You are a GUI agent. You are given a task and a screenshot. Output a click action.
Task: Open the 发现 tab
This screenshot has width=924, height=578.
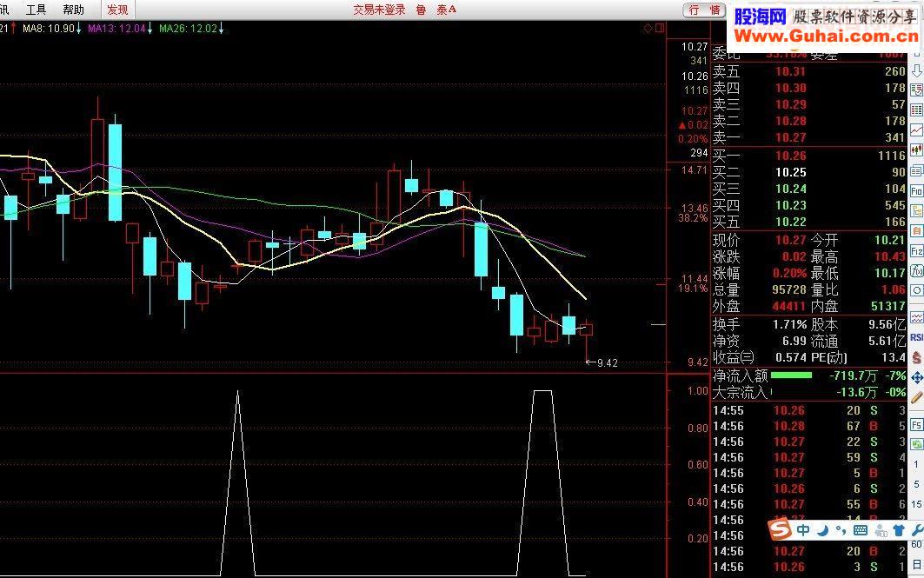118,10
